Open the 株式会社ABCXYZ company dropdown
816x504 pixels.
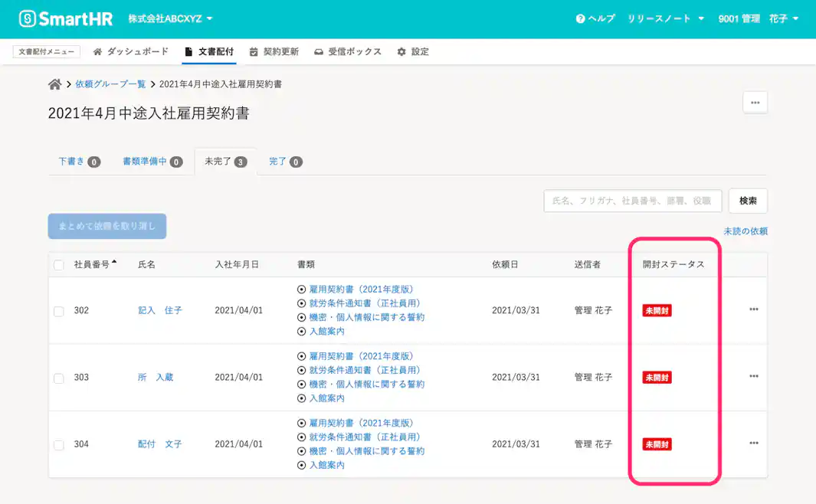tap(170, 17)
